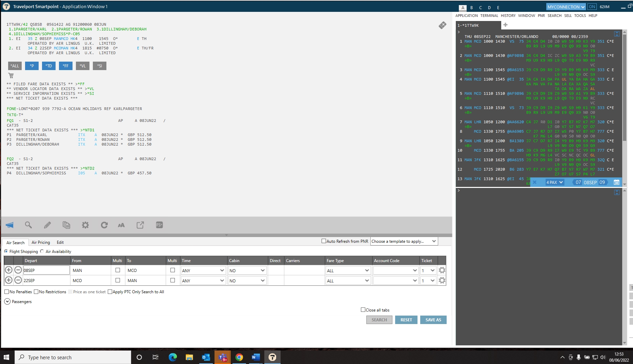Image resolution: width=633 pixels, height=364 pixels.
Task: Select Air Availability radio button
Action: pos(42,251)
